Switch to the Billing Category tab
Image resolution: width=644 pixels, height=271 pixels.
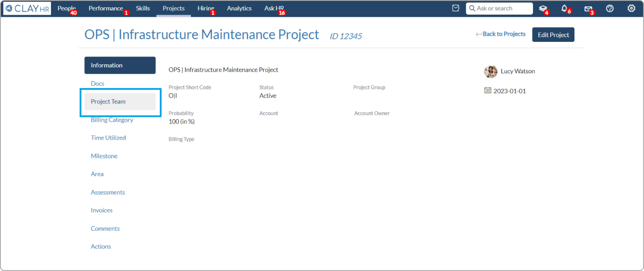[112, 120]
